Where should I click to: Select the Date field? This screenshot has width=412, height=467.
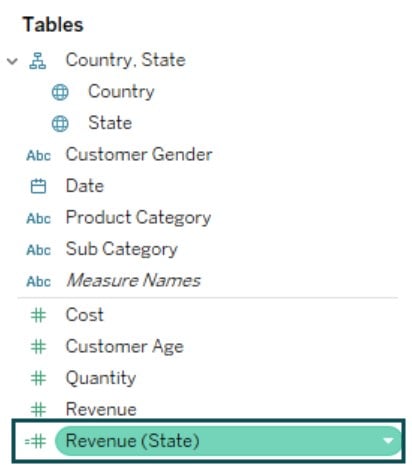(x=85, y=186)
